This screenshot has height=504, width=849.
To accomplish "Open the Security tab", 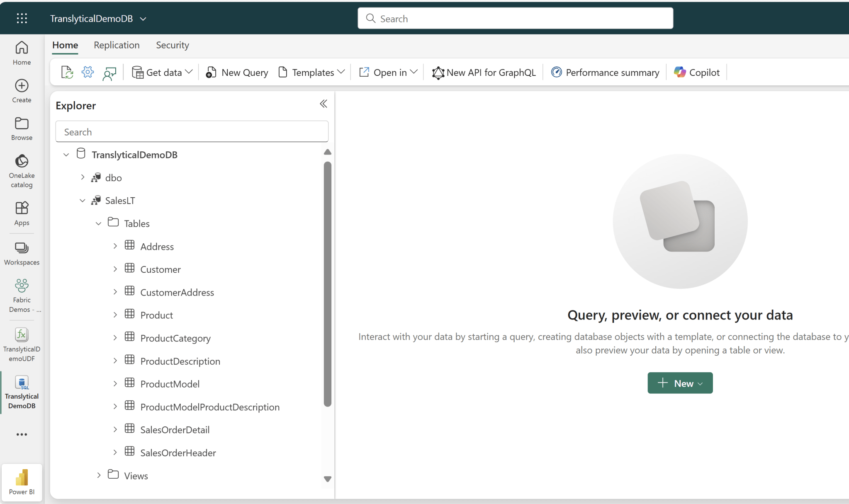I will click(x=172, y=45).
